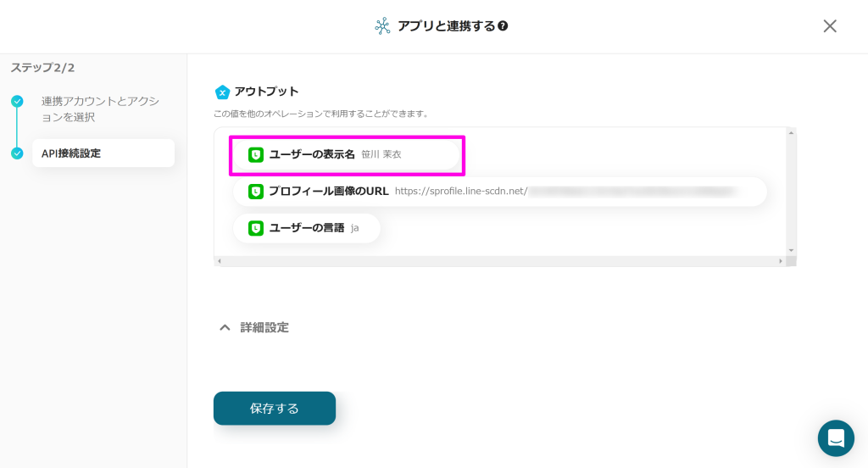Click the horizontal scrollbar right arrow
The width and height of the screenshot is (868, 468).
[781, 261]
